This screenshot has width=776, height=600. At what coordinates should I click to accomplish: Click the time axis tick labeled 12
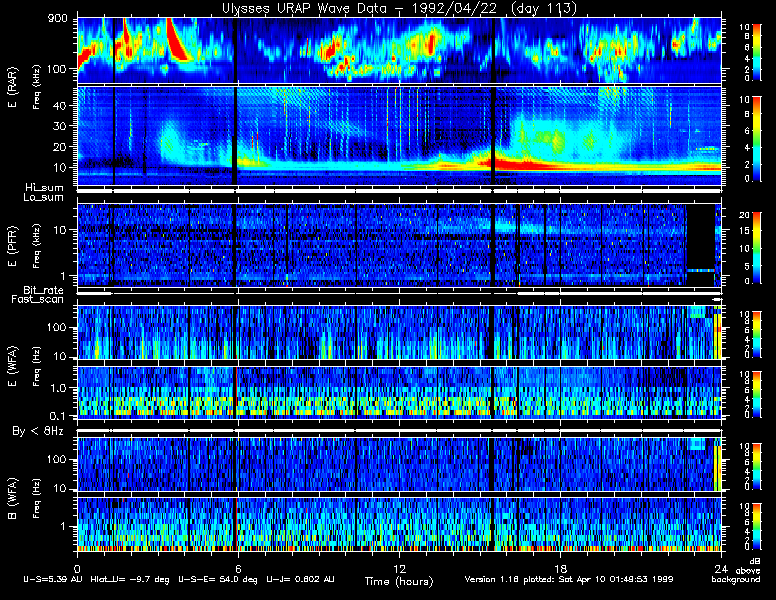point(399,568)
